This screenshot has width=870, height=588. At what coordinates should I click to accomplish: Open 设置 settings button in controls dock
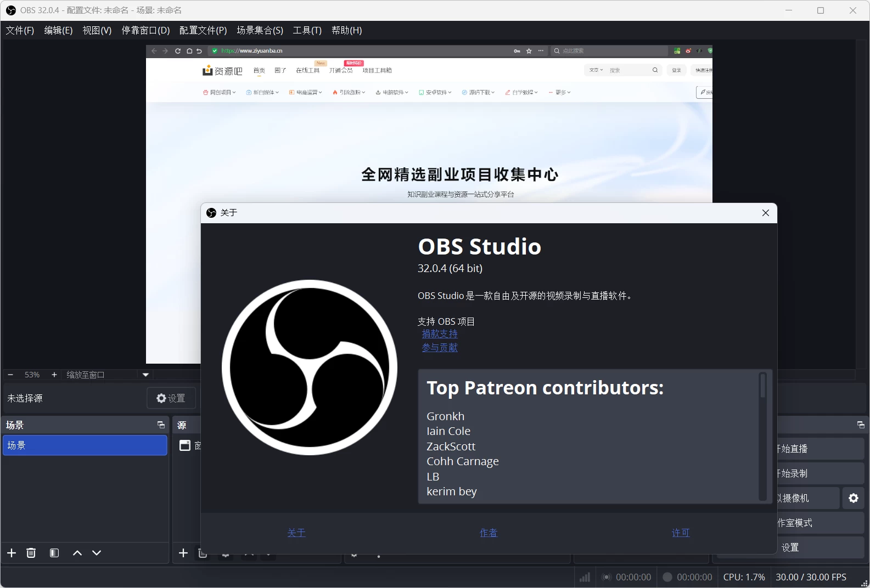pyautogui.click(x=820, y=547)
